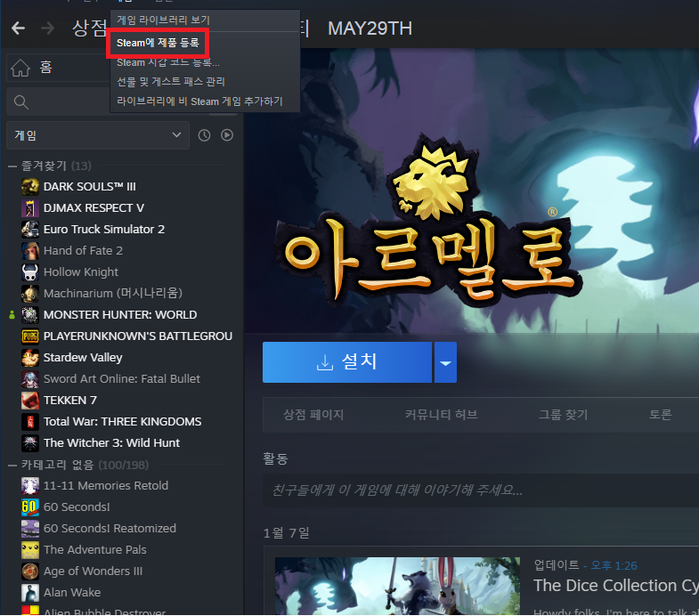Select Alan Wake in library list
699x616 pixels.
[72, 593]
